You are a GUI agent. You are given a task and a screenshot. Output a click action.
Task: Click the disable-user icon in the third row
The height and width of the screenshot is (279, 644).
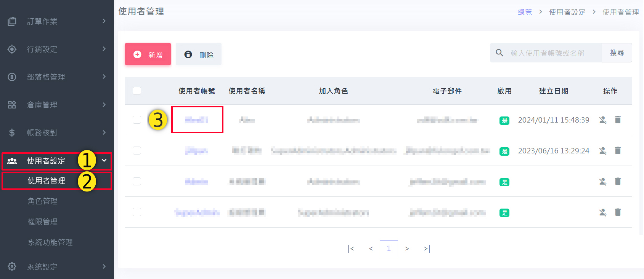(602, 182)
